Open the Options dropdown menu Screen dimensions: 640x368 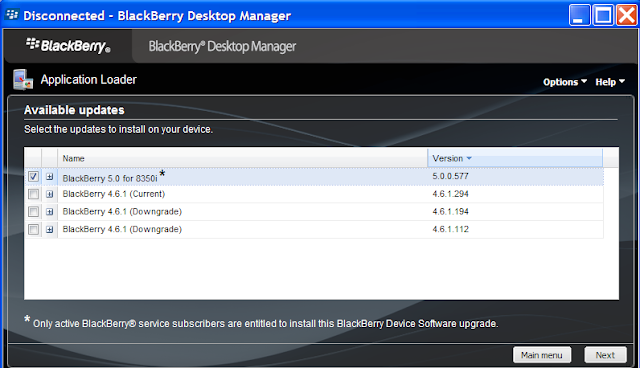coord(565,82)
